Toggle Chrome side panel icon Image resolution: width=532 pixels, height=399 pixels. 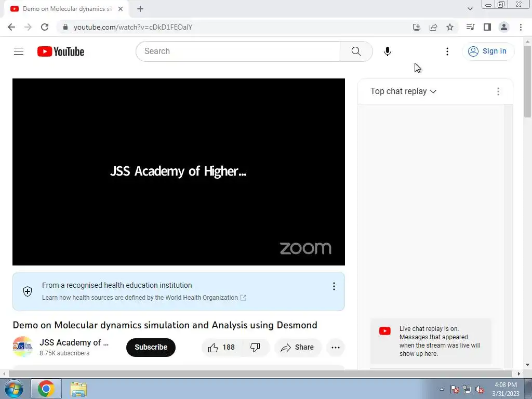[487, 27]
